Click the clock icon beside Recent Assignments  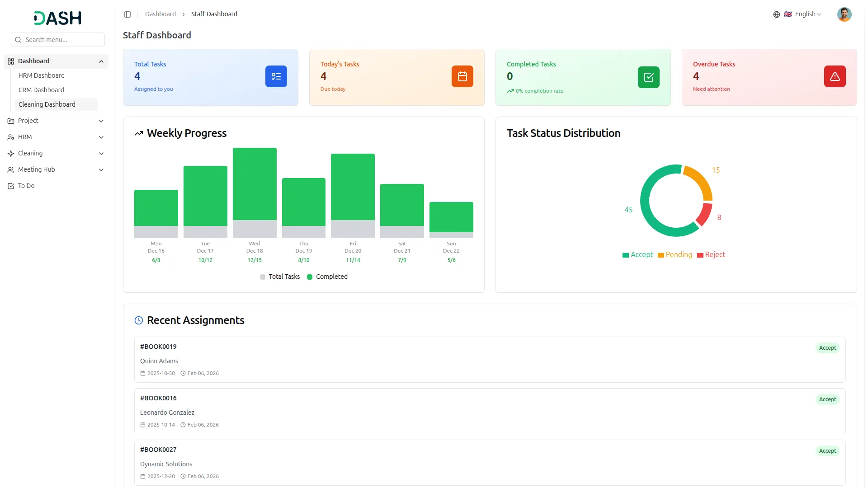[x=139, y=320]
